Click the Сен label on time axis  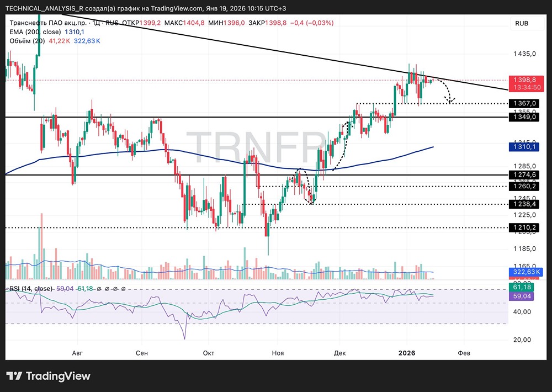pyautogui.click(x=142, y=353)
